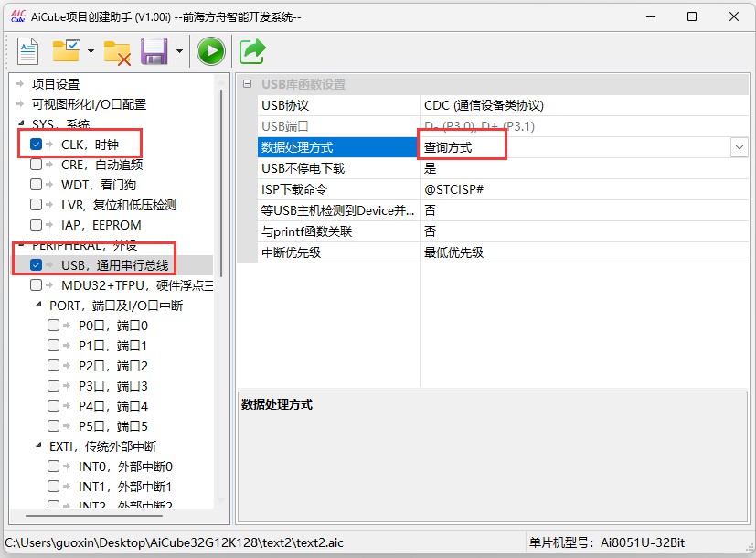
Task: Collapse the EXTI 传统外部中断 node
Action: click(x=38, y=445)
